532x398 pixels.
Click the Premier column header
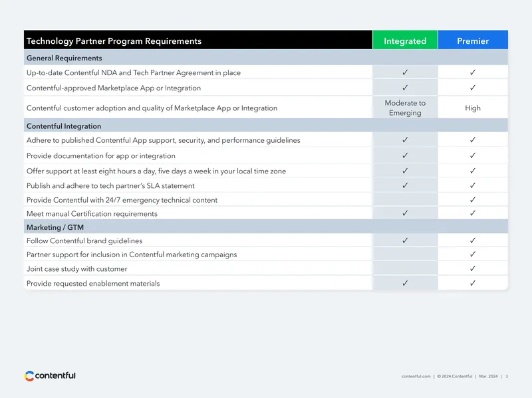(x=473, y=41)
